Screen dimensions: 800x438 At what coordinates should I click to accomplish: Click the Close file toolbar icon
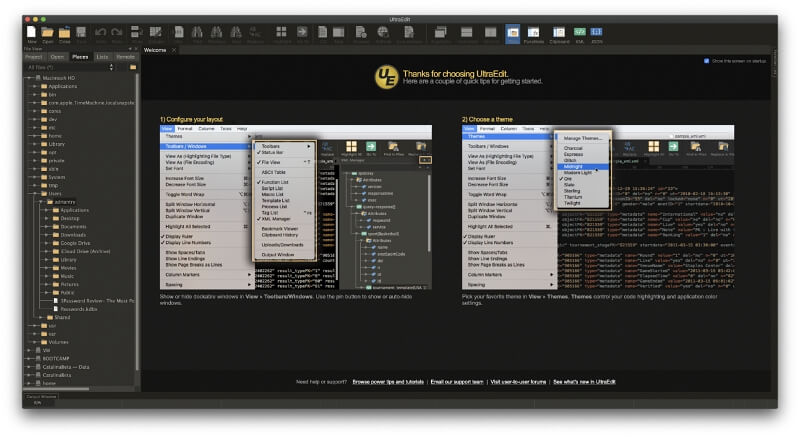tap(64, 33)
